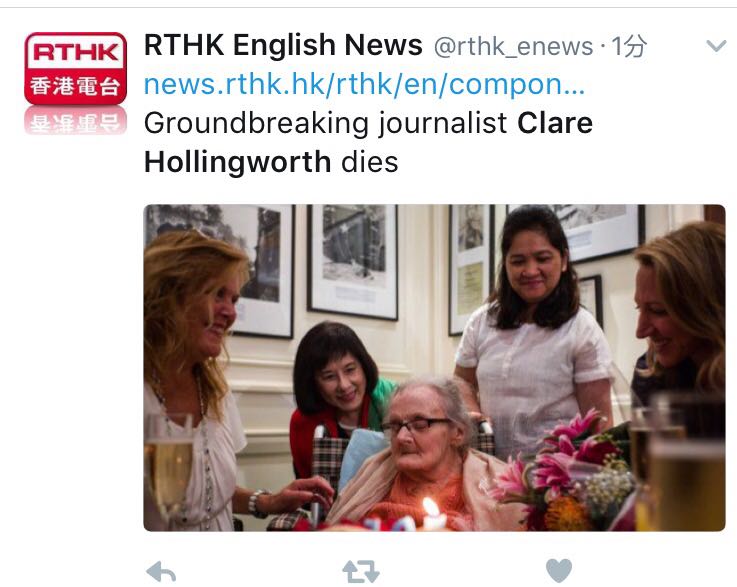Select the bold word Hollingworth
The height and width of the screenshot is (587, 737).
click(x=237, y=162)
